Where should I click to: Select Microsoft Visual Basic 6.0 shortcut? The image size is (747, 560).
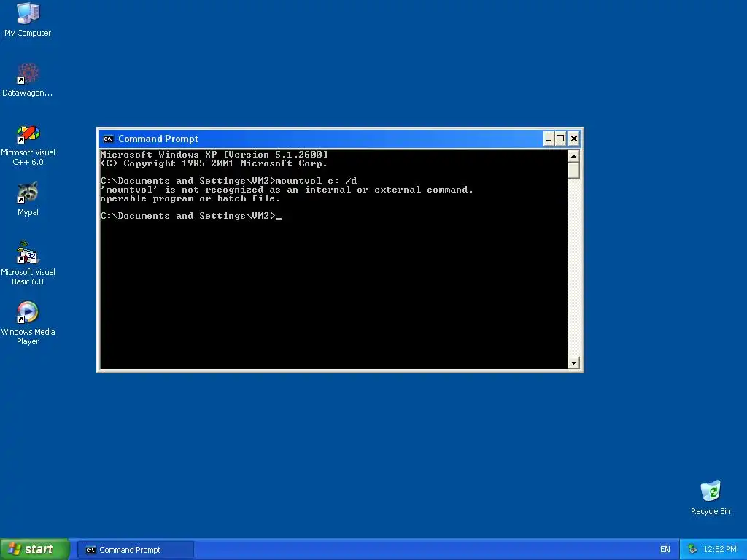(x=28, y=263)
